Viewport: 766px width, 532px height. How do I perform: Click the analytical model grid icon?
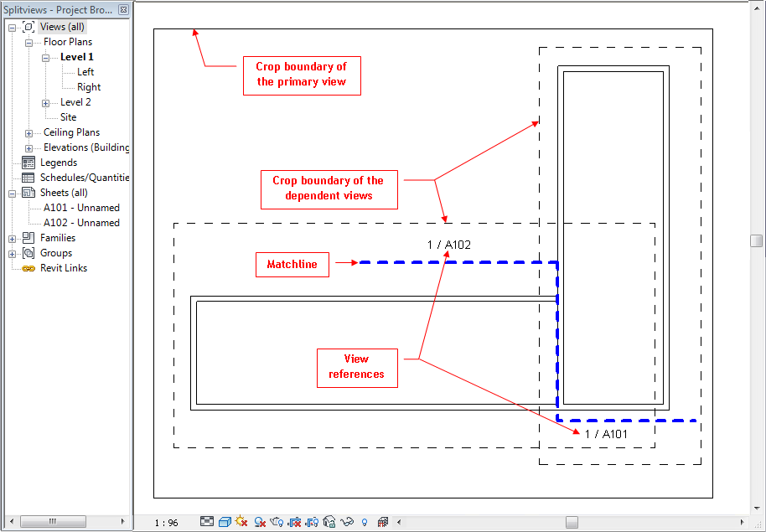(382, 522)
